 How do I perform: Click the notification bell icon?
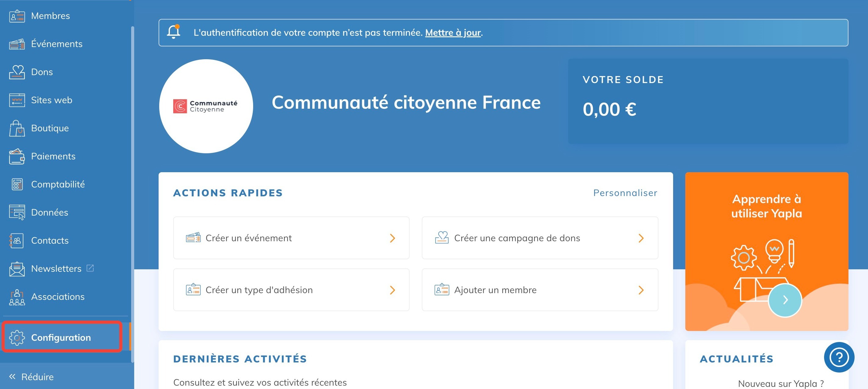coord(174,32)
